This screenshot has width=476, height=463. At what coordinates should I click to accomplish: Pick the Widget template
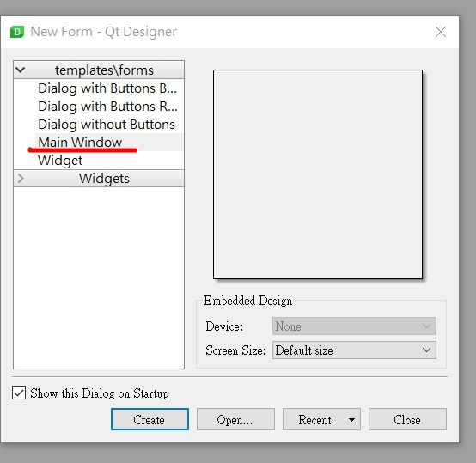click(x=60, y=160)
